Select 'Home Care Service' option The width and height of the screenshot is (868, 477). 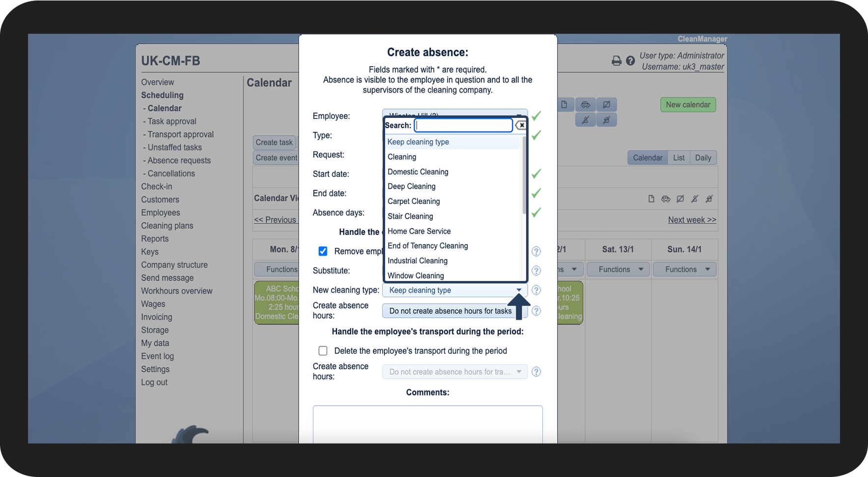452,231
